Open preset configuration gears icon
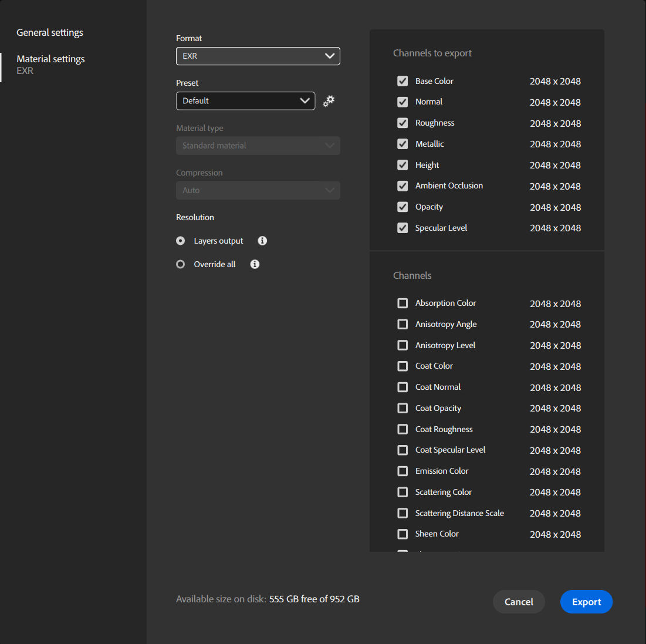The image size is (646, 644). click(329, 101)
